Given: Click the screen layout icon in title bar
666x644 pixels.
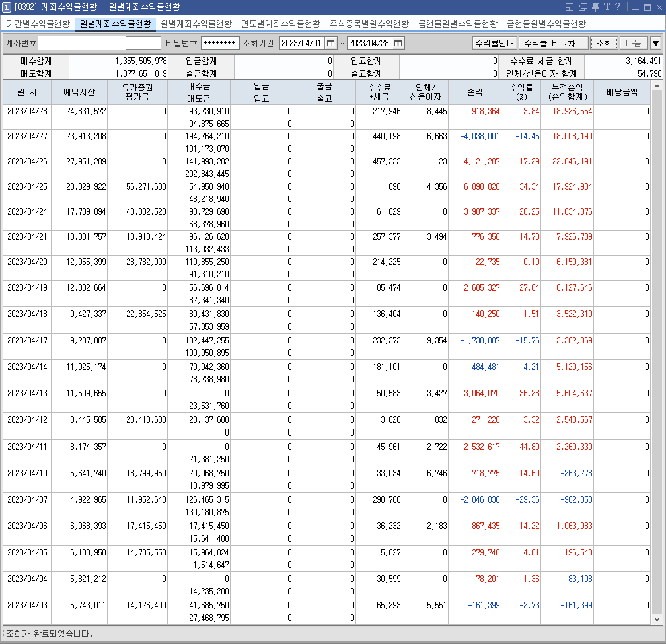Looking at the screenshot, I should coord(570,7).
